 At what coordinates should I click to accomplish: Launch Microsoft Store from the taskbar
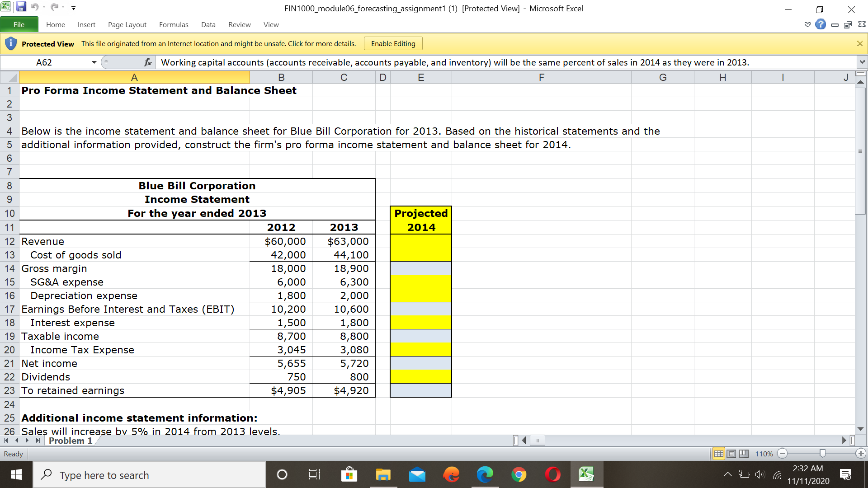pyautogui.click(x=349, y=474)
